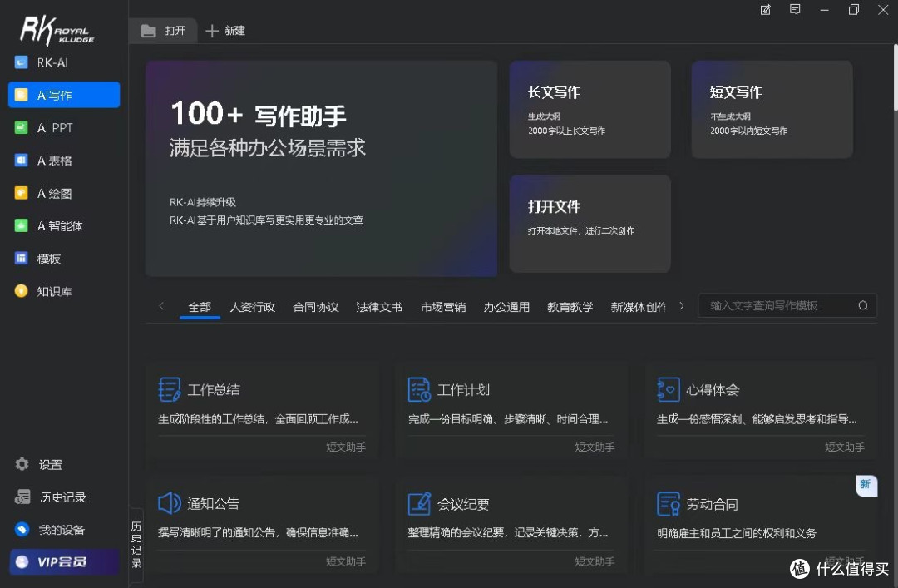
Task: Click right chevron of category tabs
Action: pos(682,306)
